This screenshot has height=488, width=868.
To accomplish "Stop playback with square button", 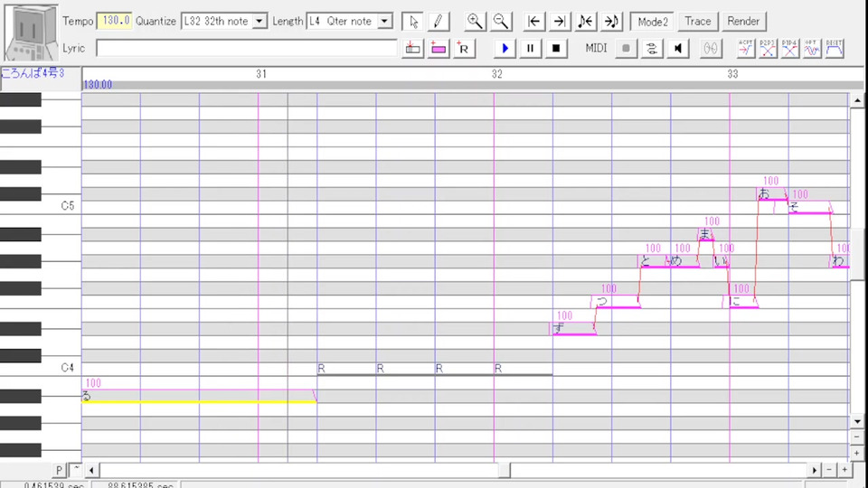I will tap(556, 48).
